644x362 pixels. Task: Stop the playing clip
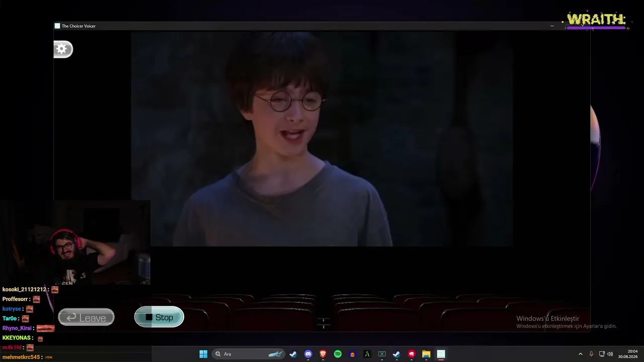point(159,317)
